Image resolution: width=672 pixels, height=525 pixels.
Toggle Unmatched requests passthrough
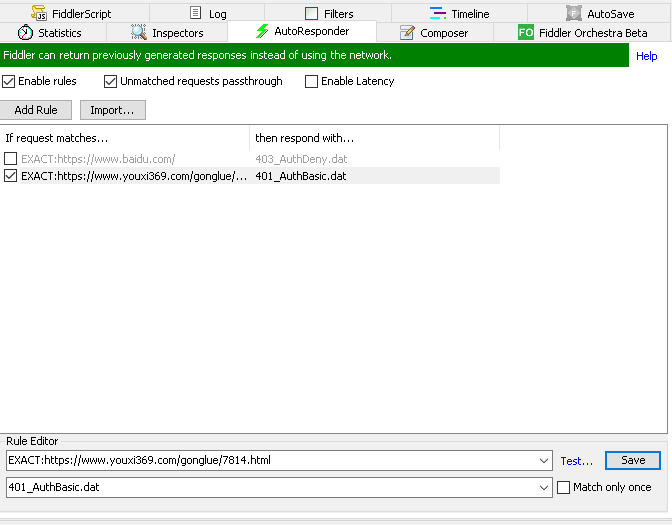tap(111, 81)
